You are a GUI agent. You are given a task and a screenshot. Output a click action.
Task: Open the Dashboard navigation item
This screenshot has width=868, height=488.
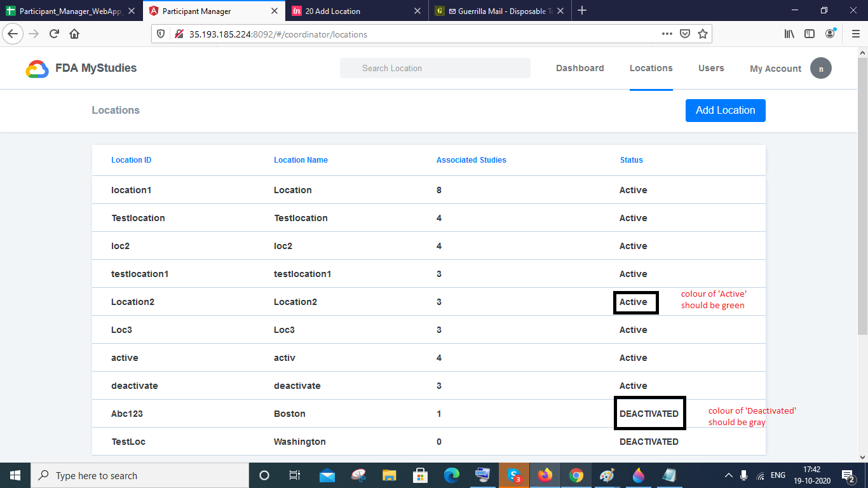580,68
